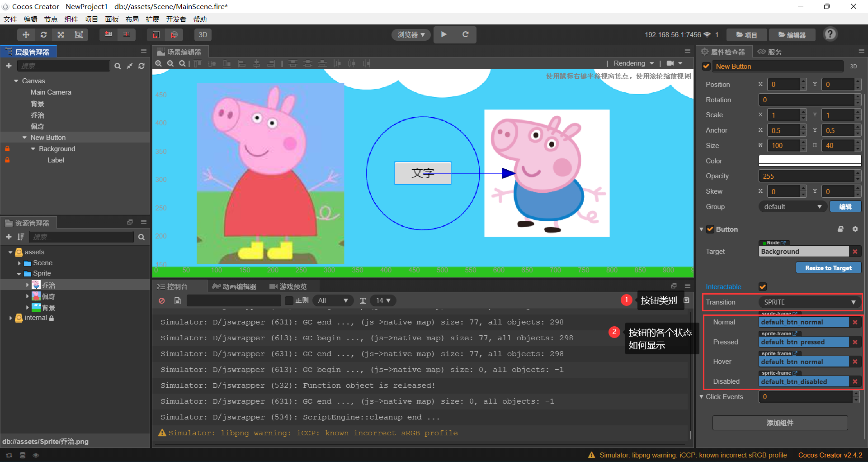This screenshot has height=462, width=868.
Task: Open the Color swatch picker
Action: [x=809, y=161]
